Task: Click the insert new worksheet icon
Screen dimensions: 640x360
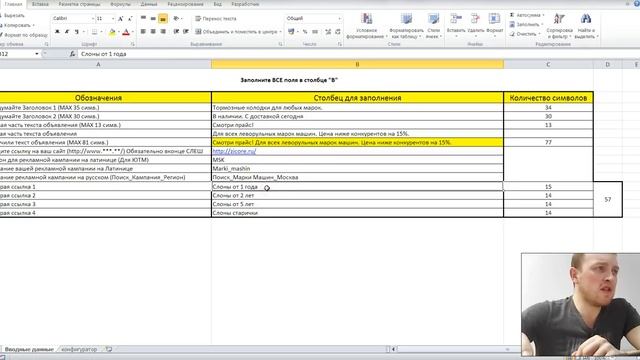Action: pos(109,349)
